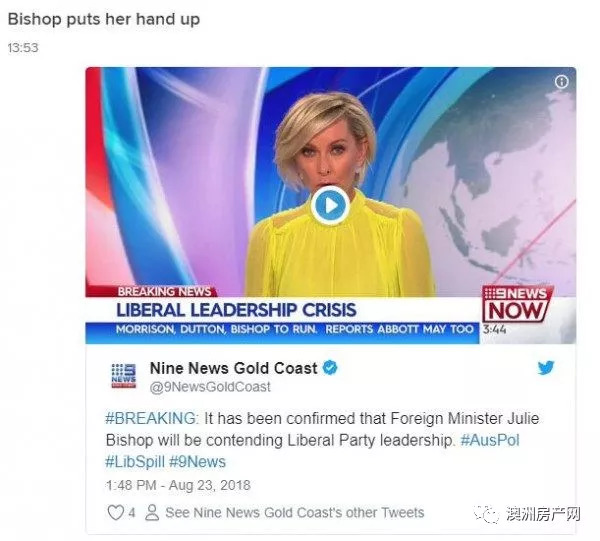600x541 pixels.
Task: Click the 9News Now logo in video
Action: 517,305
